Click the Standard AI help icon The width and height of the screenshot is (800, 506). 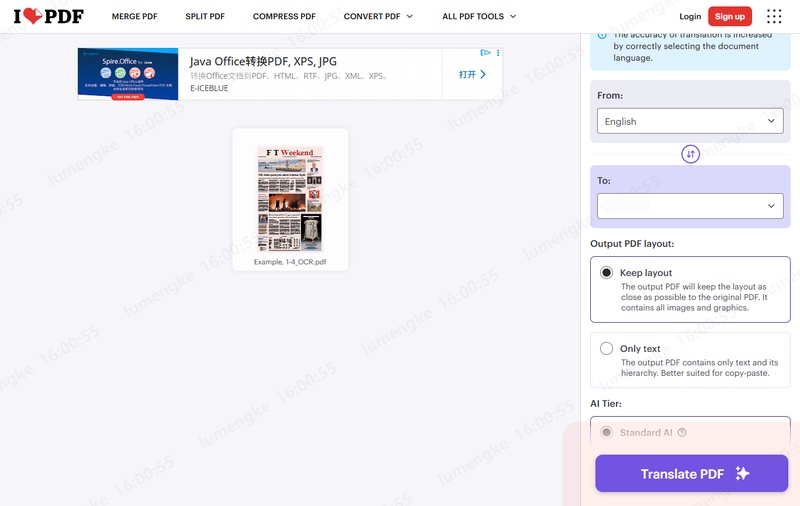point(682,433)
